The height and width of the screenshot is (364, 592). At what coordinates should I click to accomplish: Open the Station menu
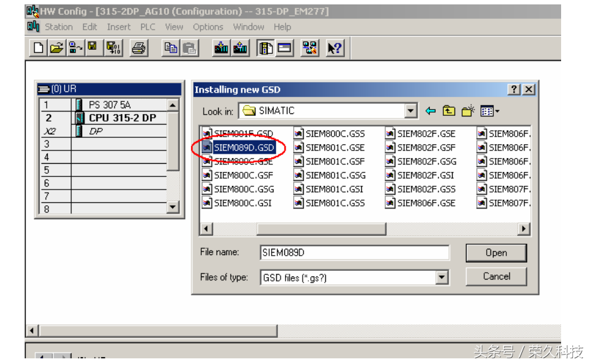coord(58,27)
